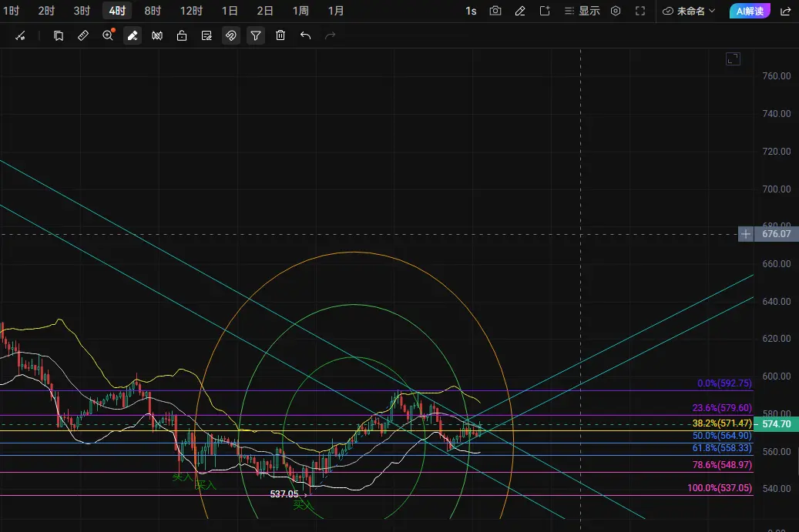Expand the chart panel with the corner icon
The image size is (799, 532).
734,59
